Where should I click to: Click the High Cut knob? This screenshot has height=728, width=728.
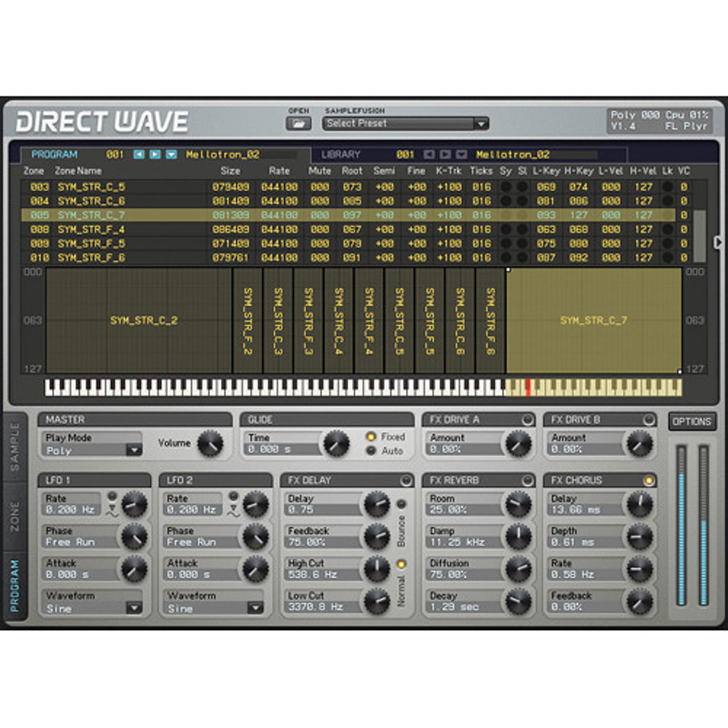point(377,569)
